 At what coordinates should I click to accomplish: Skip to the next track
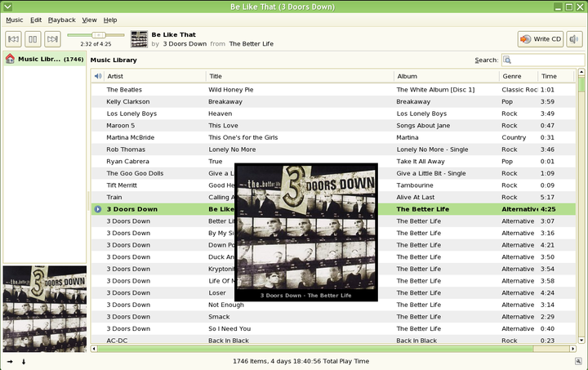coord(52,39)
